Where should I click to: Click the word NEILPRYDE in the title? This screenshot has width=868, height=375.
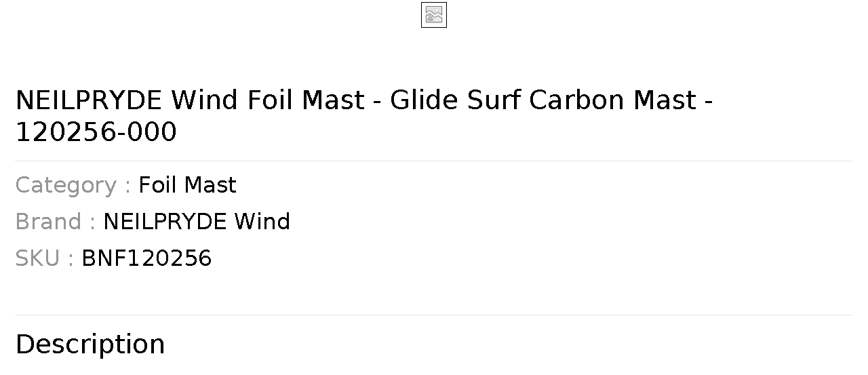pyautogui.click(x=89, y=100)
